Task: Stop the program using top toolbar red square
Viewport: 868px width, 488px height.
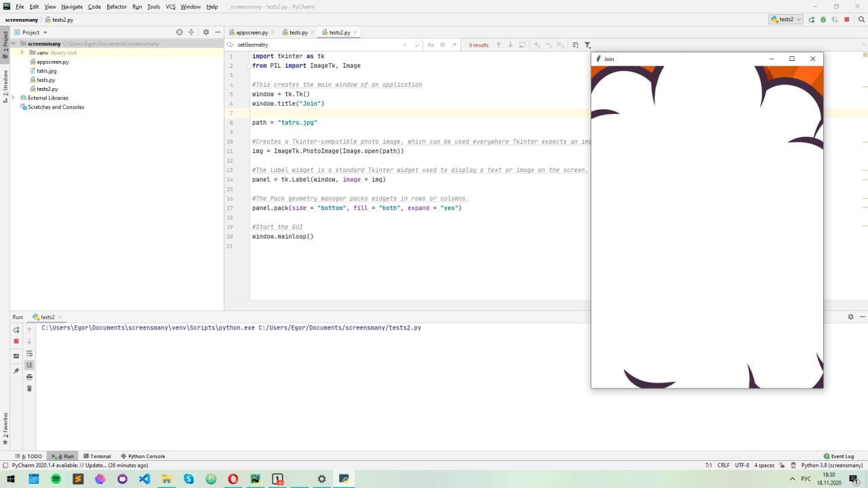Action: (x=846, y=20)
